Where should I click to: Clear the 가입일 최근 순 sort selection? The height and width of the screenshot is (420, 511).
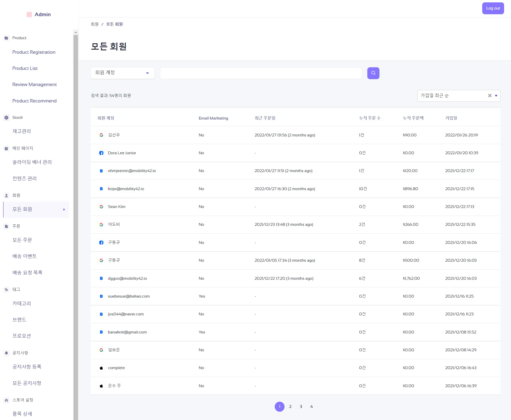click(489, 96)
